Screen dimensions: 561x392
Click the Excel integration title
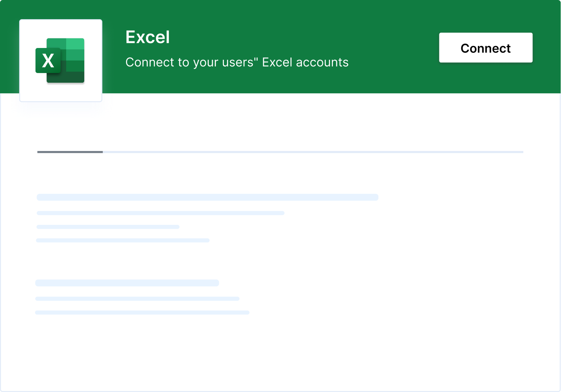pos(147,37)
